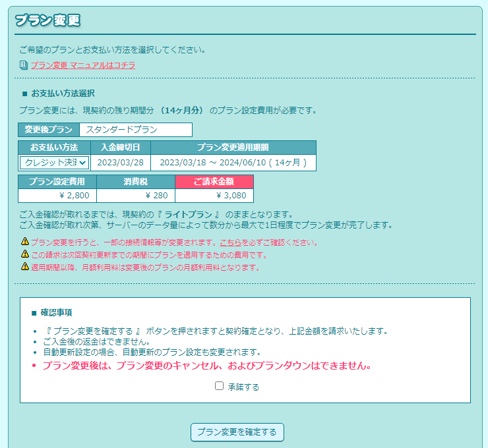Click the pink ご請求金額 header cell
The width and height of the screenshot is (488, 448).
click(x=214, y=182)
